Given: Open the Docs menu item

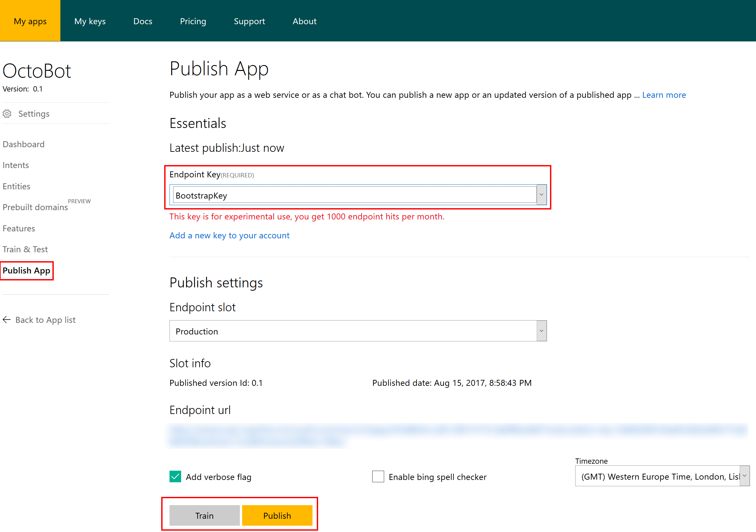Looking at the screenshot, I should [143, 21].
